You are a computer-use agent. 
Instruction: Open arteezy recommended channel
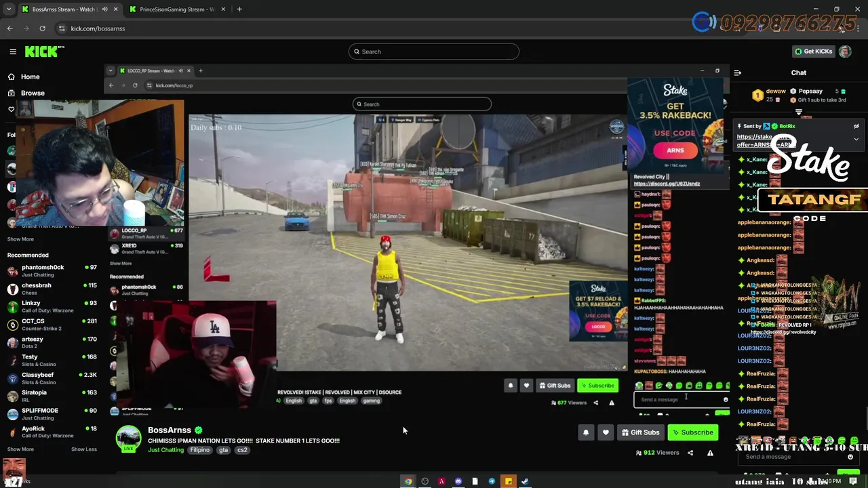tap(52, 342)
